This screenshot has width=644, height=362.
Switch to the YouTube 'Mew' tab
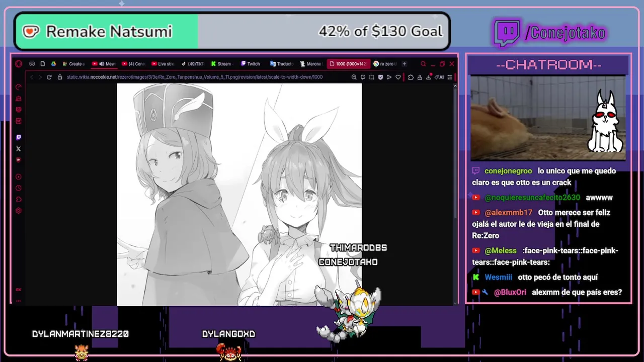104,64
